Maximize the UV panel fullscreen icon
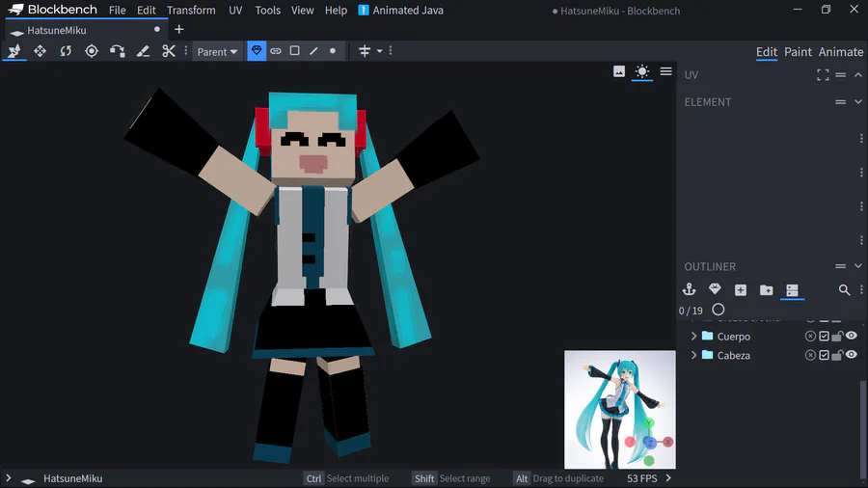 click(x=823, y=74)
